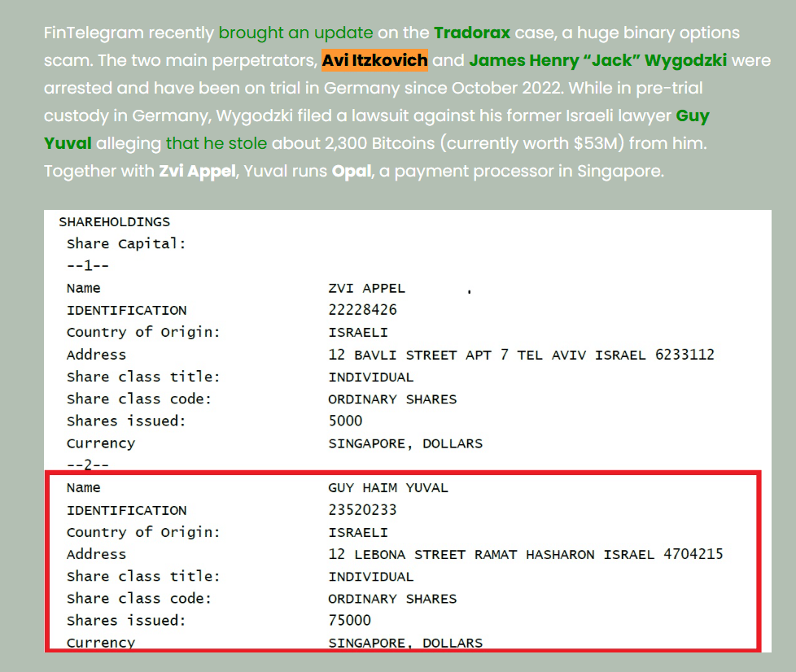Click the bold Zvi Appel name in the paragraph

point(195,172)
